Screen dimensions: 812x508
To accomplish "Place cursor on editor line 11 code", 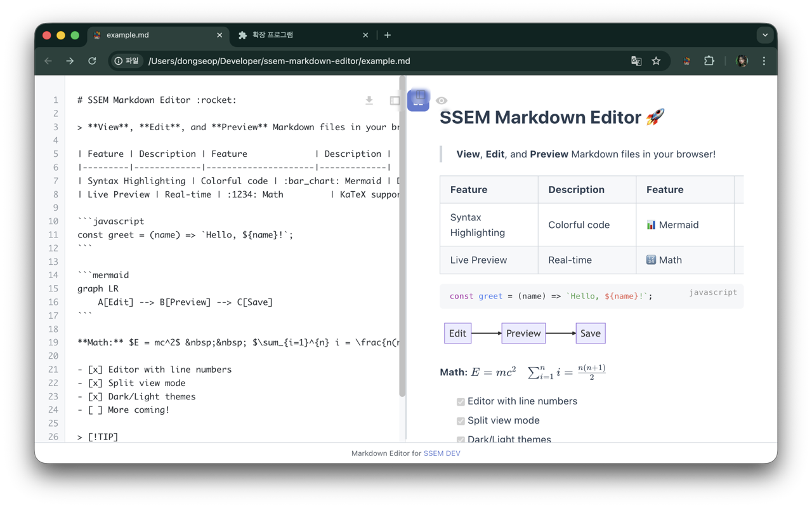I will 185,235.
